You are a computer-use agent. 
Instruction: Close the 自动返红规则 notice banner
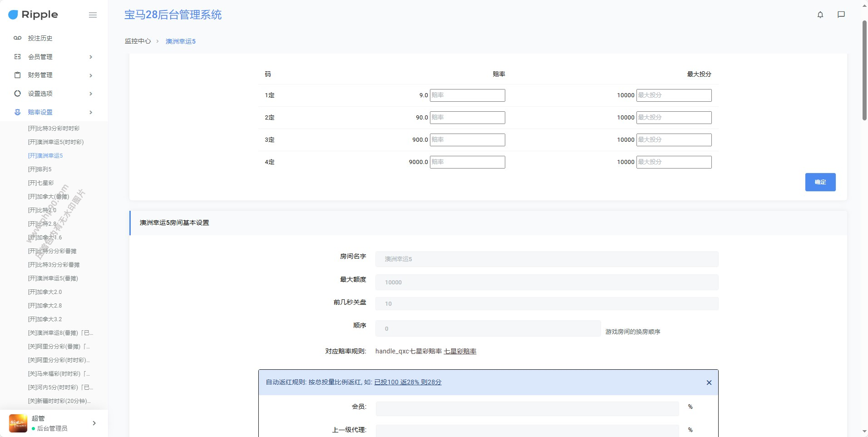coord(709,382)
